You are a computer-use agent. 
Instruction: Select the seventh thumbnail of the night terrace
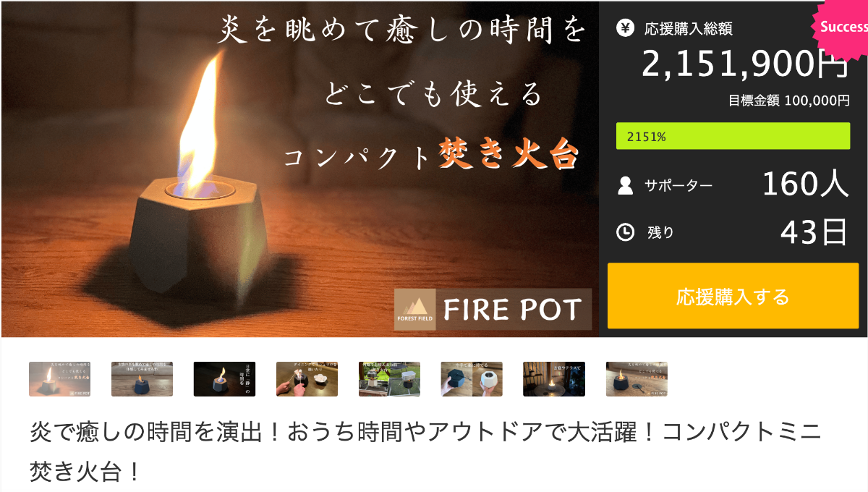click(x=554, y=379)
